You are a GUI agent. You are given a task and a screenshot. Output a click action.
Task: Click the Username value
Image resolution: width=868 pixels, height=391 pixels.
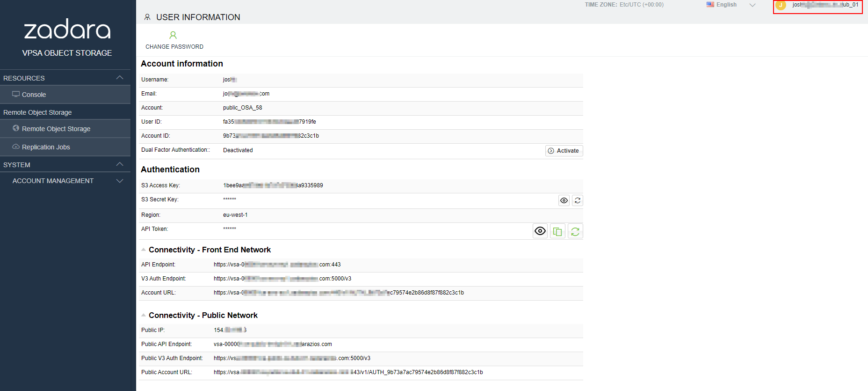(x=230, y=80)
